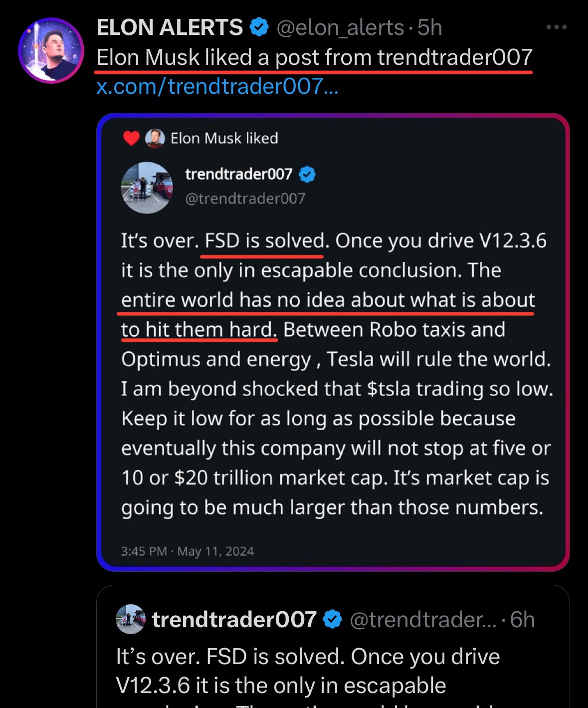Image resolution: width=588 pixels, height=708 pixels.
Task: Click the blue verified badge beside ELON ALERTS
Action: point(259,27)
